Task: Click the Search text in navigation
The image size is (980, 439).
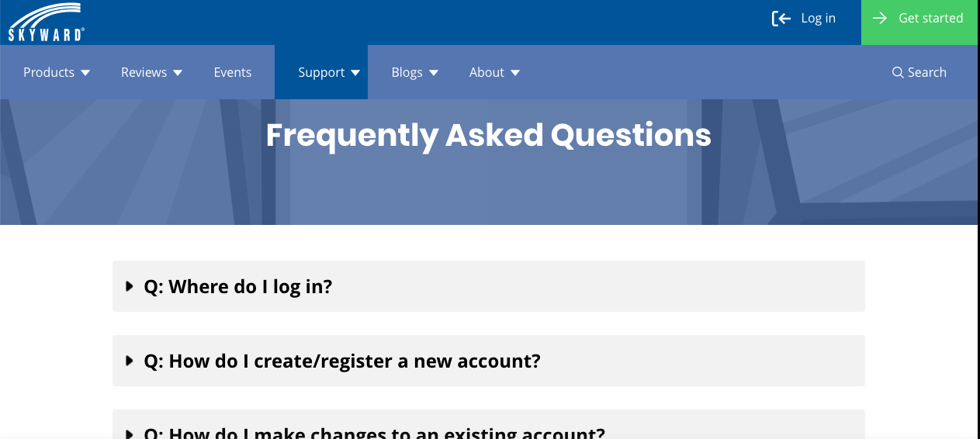Action: click(x=927, y=72)
